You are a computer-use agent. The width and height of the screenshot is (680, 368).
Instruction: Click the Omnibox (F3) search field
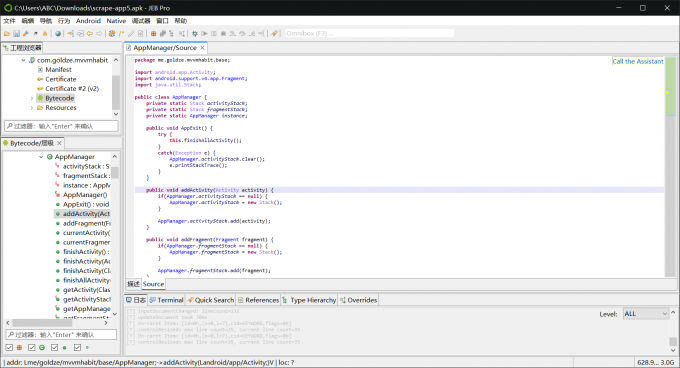(369, 33)
